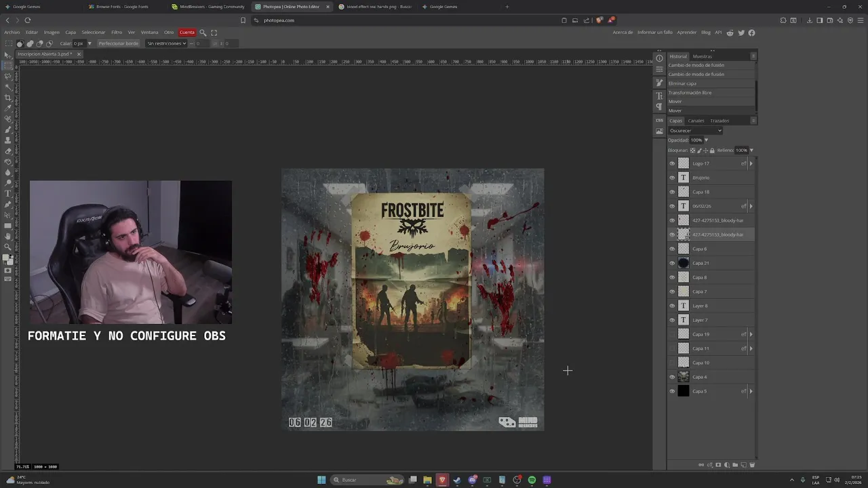868x488 pixels.
Task: Select the Eyedropper tool
Action: [8, 108]
